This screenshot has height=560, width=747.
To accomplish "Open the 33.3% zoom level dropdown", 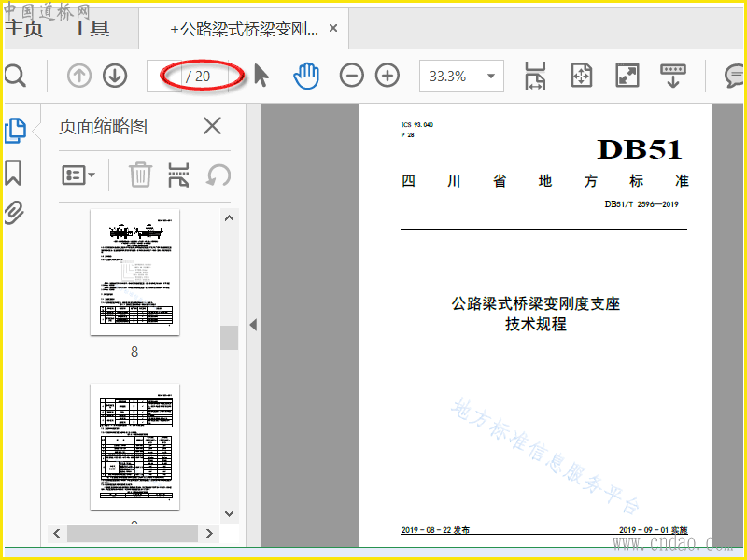I will click(461, 77).
